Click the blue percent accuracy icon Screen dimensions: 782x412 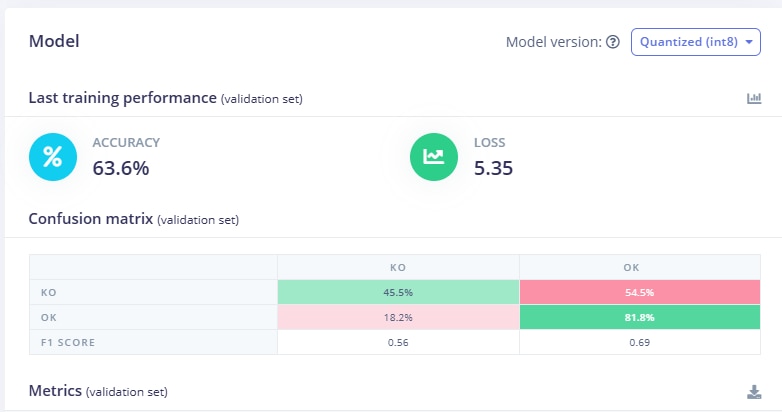[53, 157]
